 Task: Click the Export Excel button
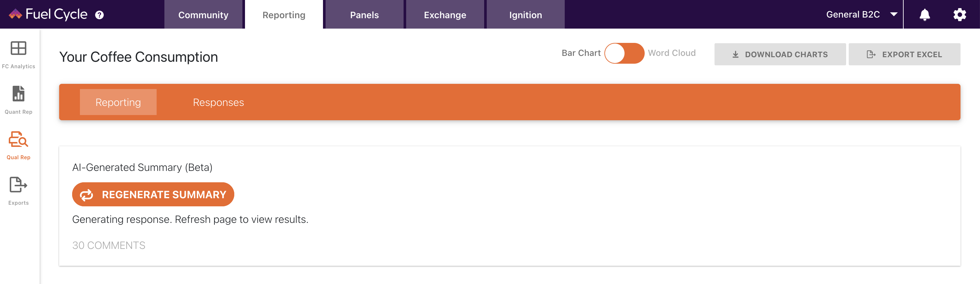[x=904, y=54]
